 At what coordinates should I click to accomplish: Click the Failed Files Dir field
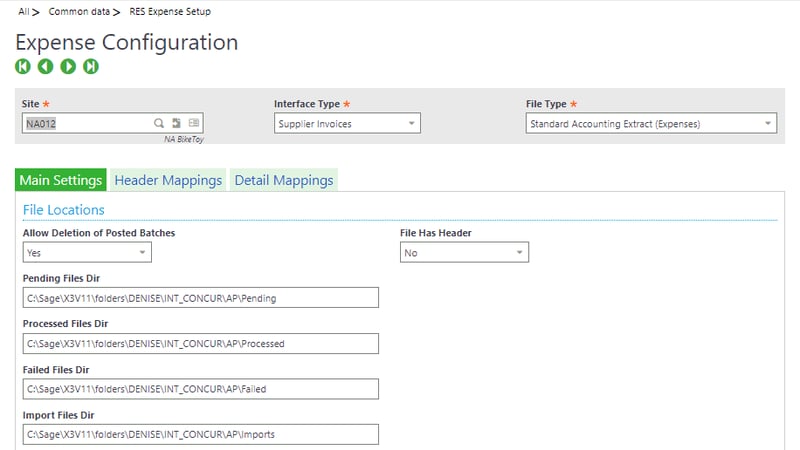point(200,389)
